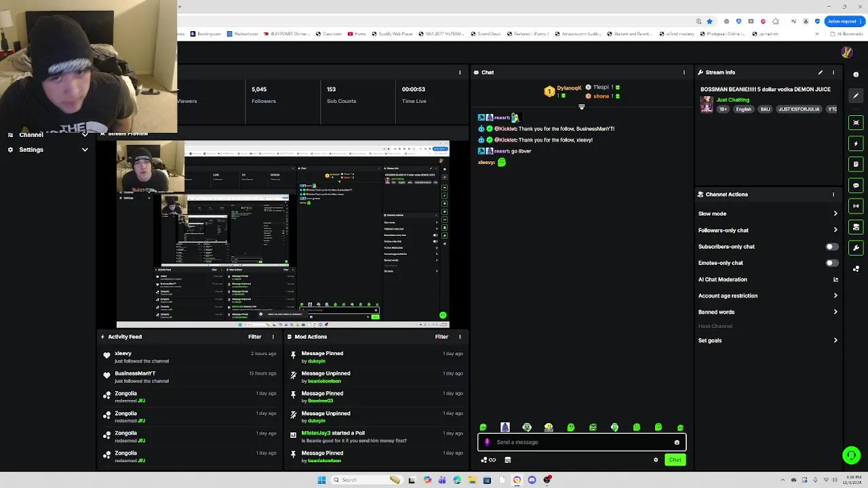The width and height of the screenshot is (868, 488).
Task: Open the Stream info panel three-dot menu
Action: [x=833, y=73]
